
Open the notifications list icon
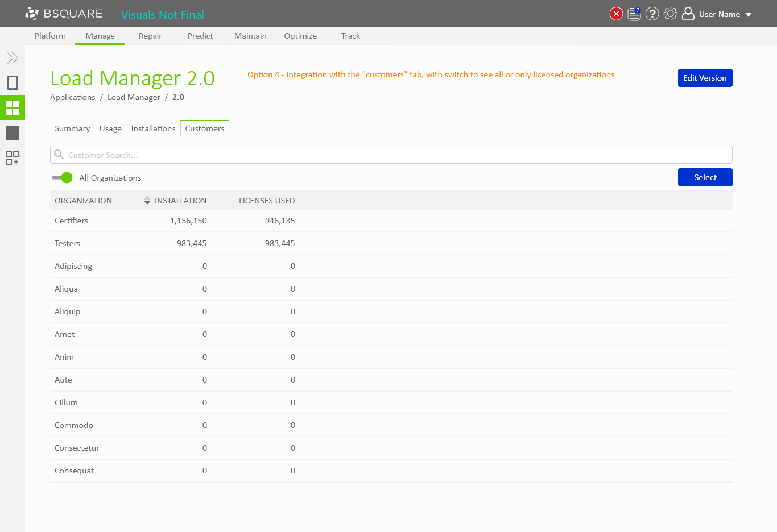[x=634, y=14]
